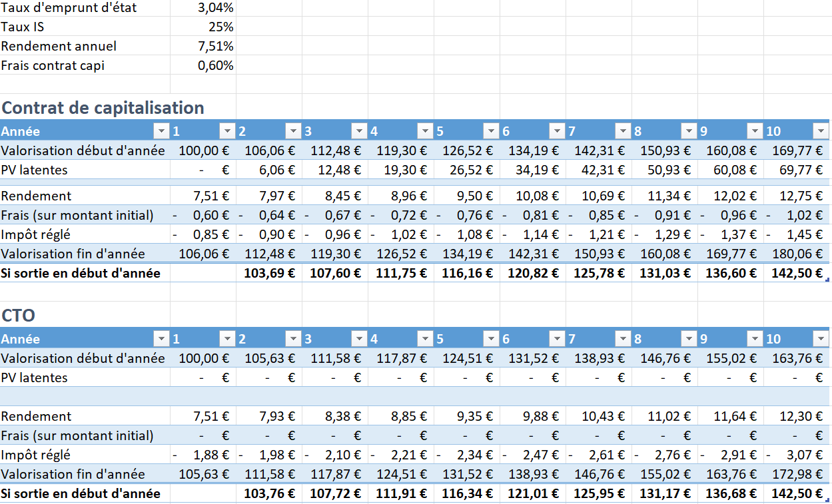Click the CTO section heading cell
Image resolution: width=832 pixels, height=504 pixels.
tap(19, 315)
